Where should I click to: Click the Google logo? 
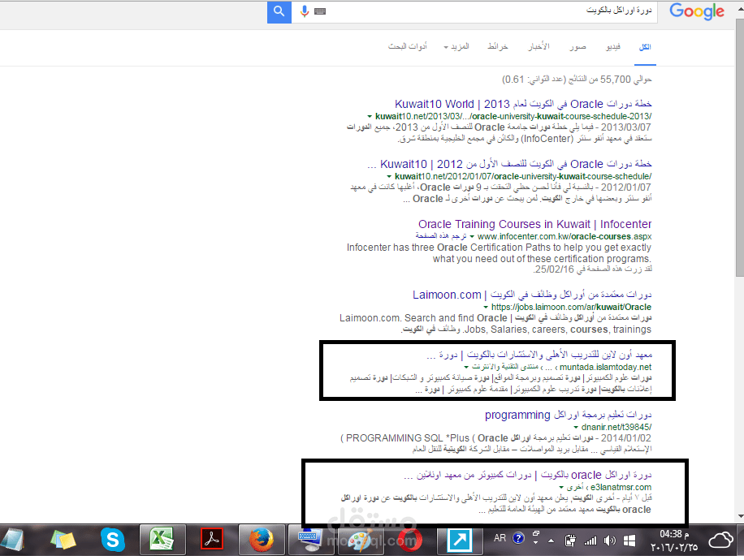click(x=697, y=12)
